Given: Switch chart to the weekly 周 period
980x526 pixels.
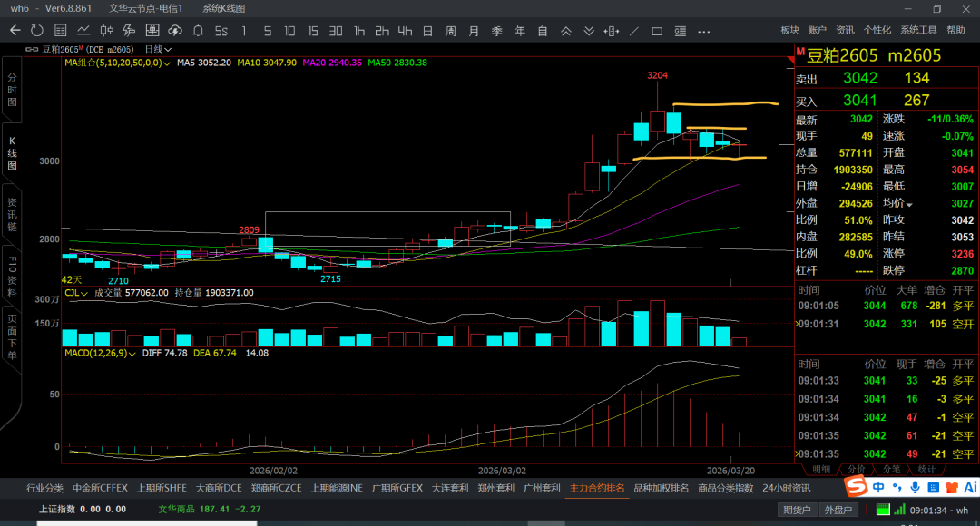Looking at the screenshot, I should tap(450, 31).
